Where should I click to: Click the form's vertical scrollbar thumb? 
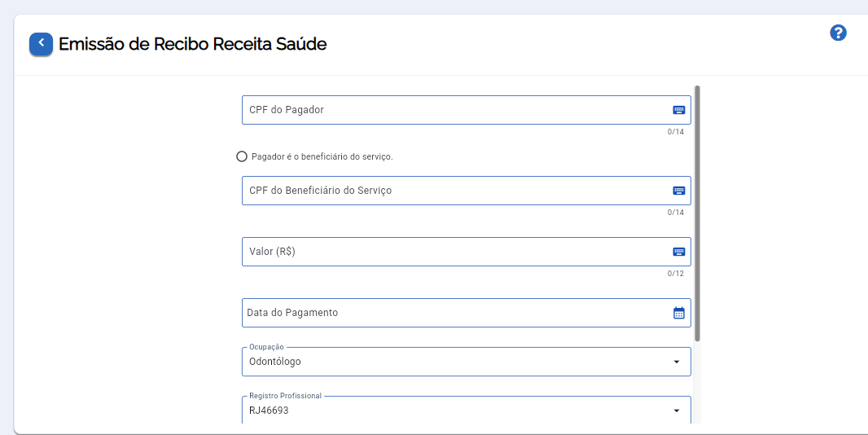698,213
